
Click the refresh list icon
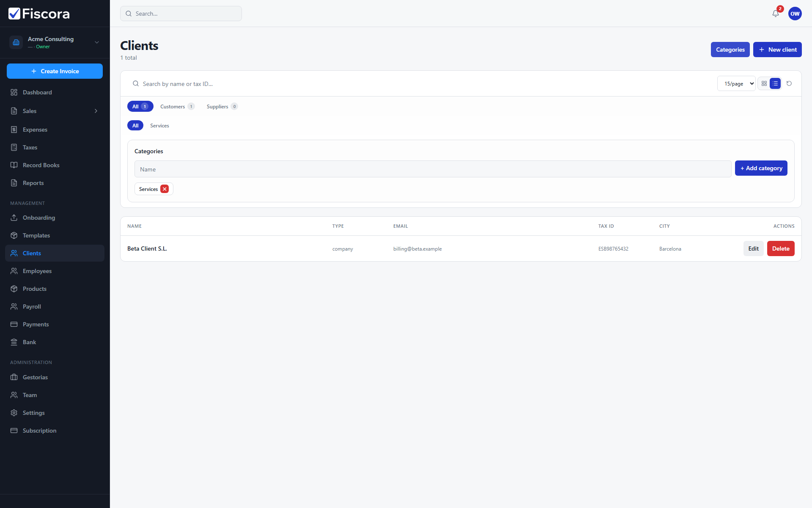click(x=789, y=84)
